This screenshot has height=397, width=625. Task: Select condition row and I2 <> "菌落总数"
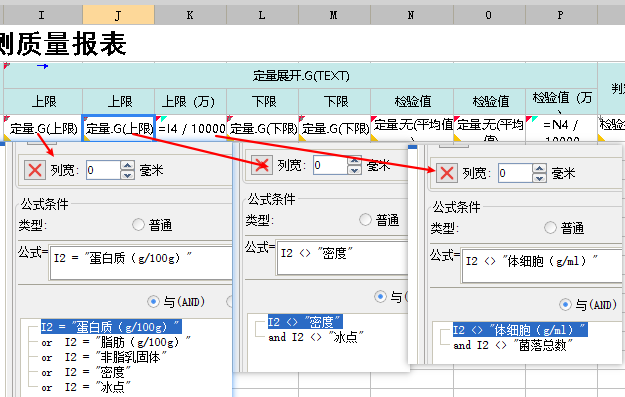point(513,345)
